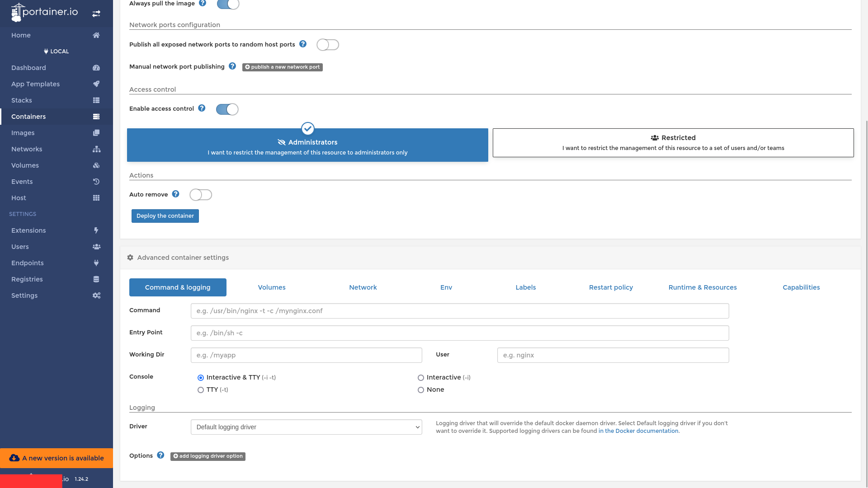The height and width of the screenshot is (488, 868).
Task: Select Default logging driver dropdown
Action: coord(306,427)
